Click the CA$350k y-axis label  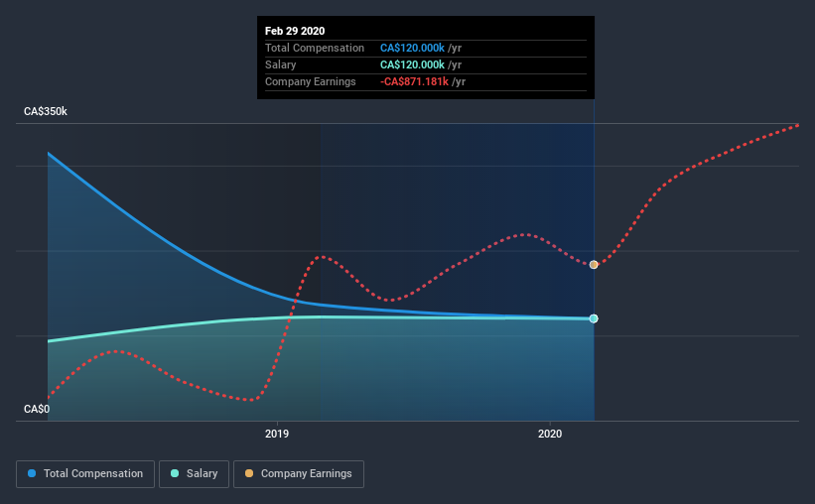[x=46, y=111]
